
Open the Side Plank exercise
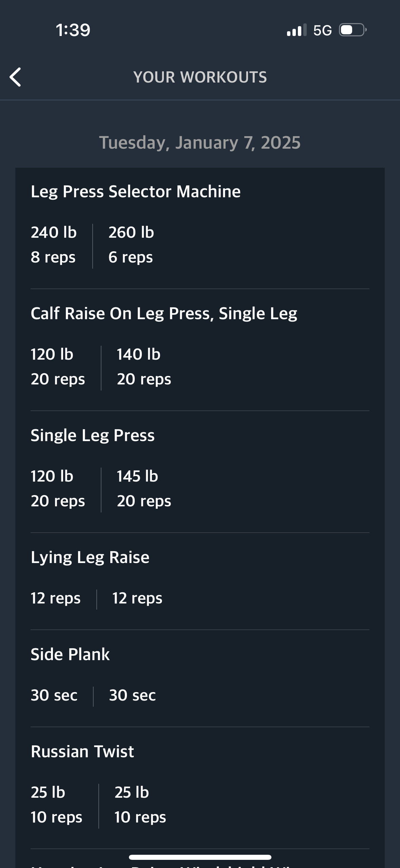tap(70, 654)
